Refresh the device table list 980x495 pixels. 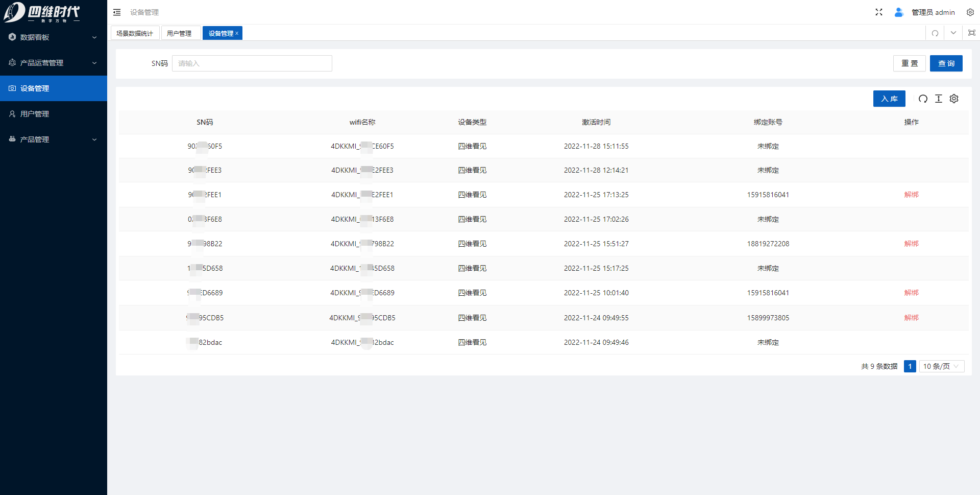[923, 99]
